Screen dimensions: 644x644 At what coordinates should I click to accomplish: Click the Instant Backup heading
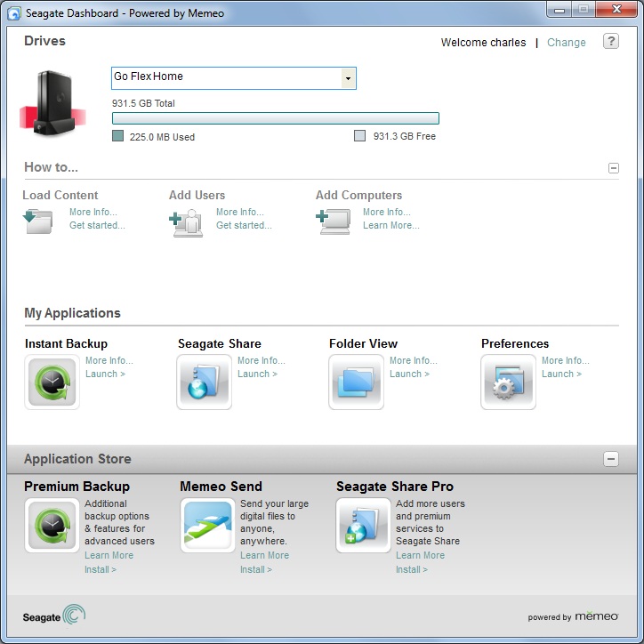[66, 343]
